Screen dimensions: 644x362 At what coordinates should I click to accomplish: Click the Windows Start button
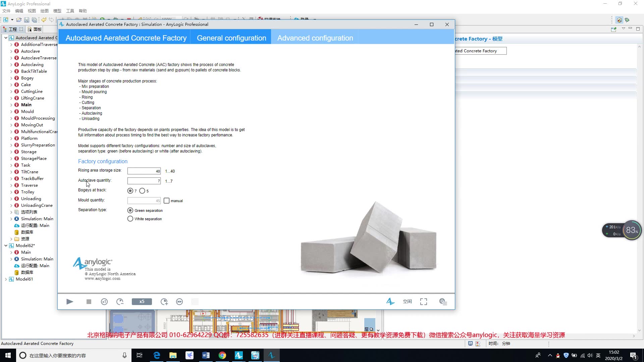(x=8, y=355)
